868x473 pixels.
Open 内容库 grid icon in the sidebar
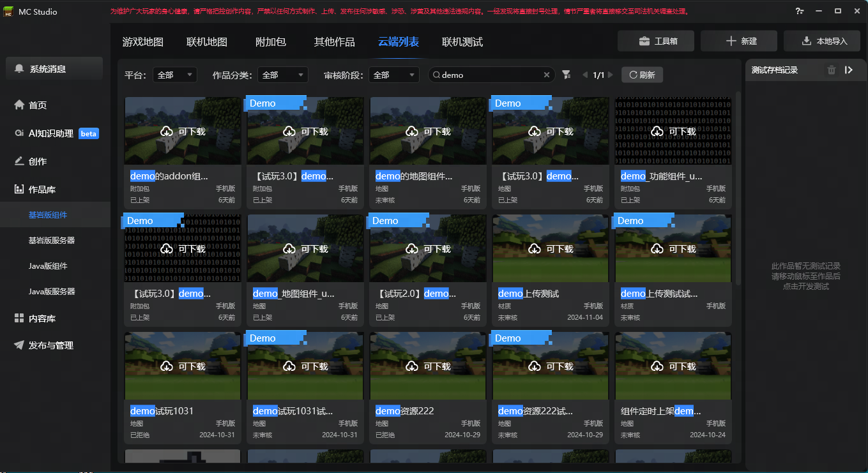coord(19,319)
